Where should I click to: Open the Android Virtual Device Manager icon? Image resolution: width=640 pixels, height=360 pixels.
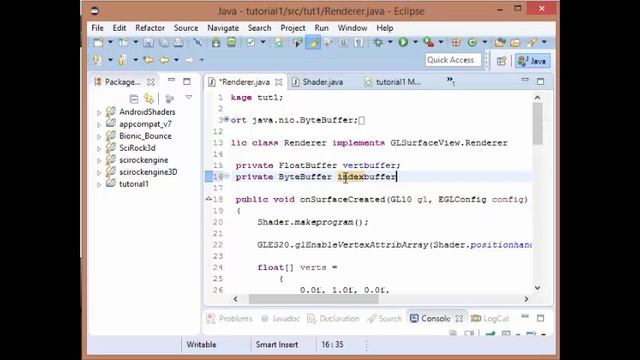coord(231,42)
